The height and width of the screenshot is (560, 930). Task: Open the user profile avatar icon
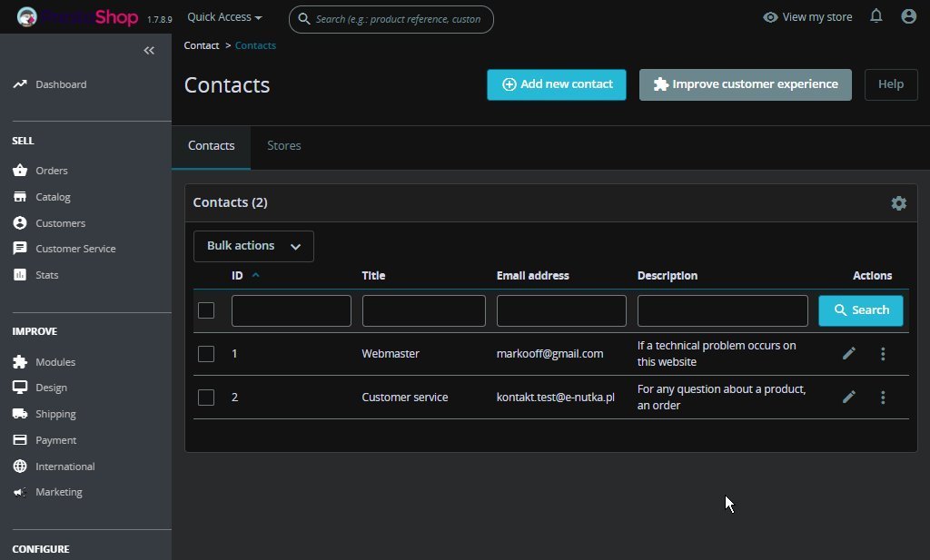(908, 16)
